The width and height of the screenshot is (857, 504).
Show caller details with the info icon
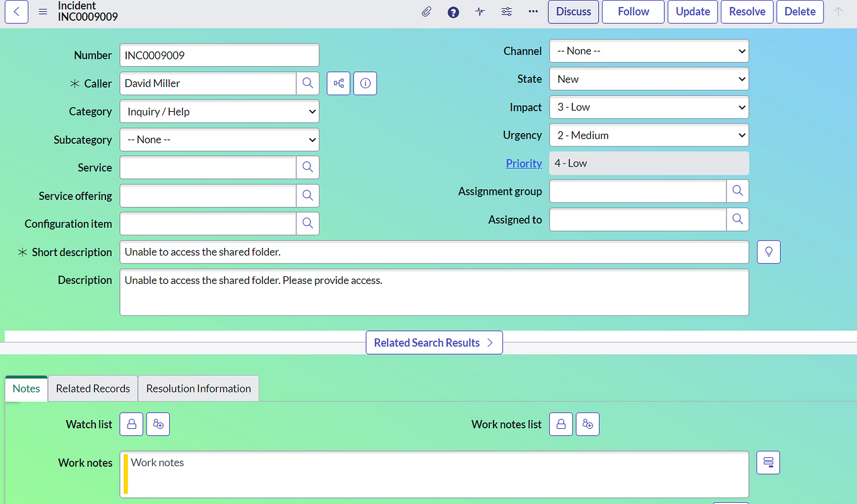(x=365, y=83)
